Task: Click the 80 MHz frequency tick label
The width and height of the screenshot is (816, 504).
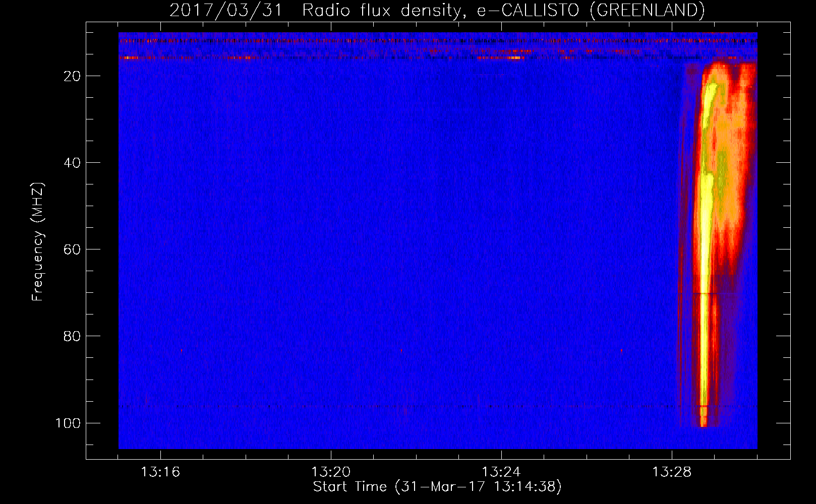Action: [x=72, y=336]
